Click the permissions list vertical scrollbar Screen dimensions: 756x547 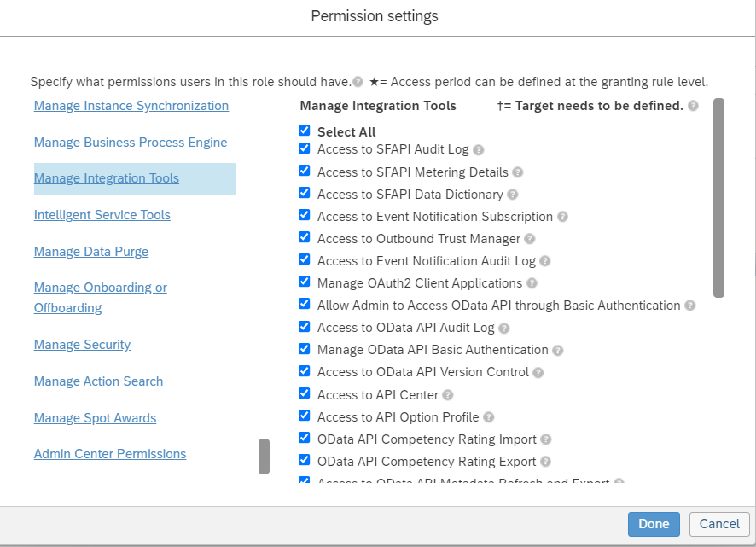pos(718,198)
